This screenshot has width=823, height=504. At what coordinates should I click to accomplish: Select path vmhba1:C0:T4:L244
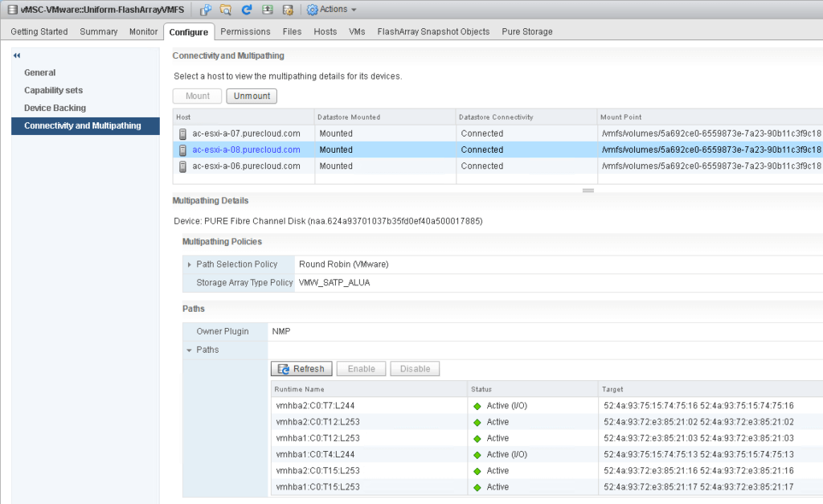315,455
